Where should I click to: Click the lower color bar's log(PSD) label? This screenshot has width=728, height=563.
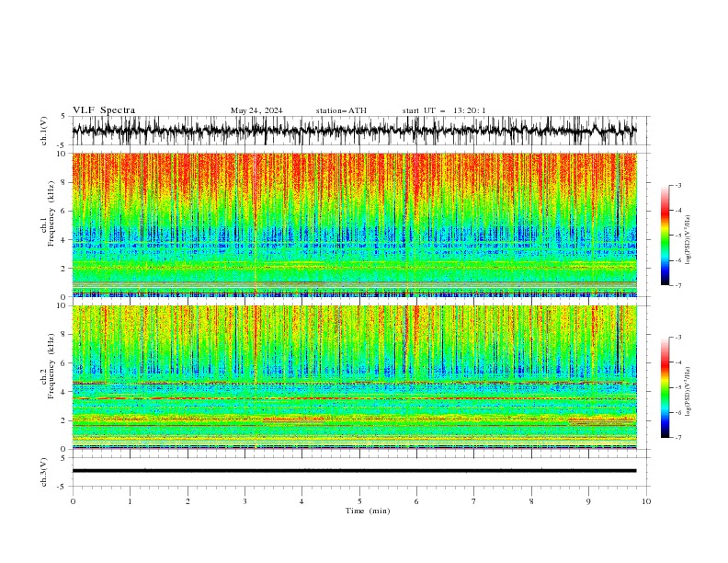pyautogui.click(x=688, y=392)
